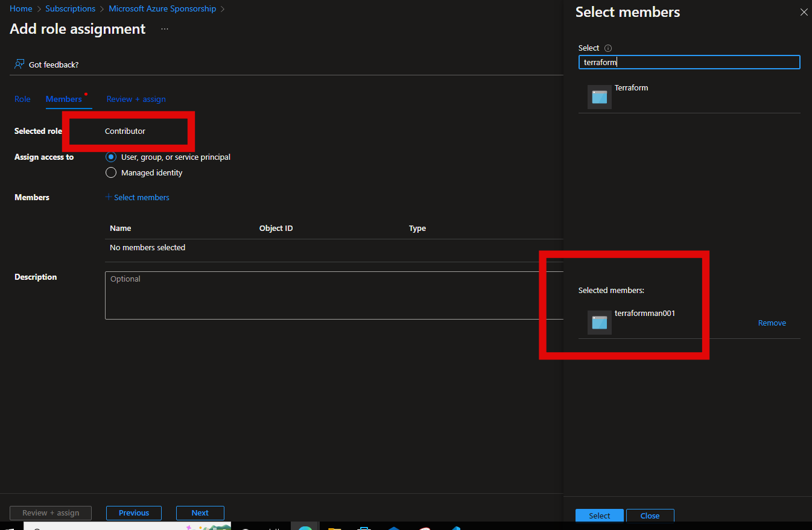Click the terraformman001 selected member name

645,314
